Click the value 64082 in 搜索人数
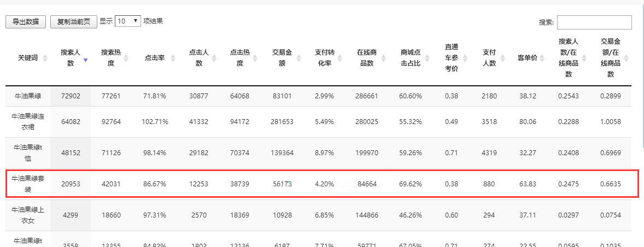The image size is (644, 247). point(70,122)
